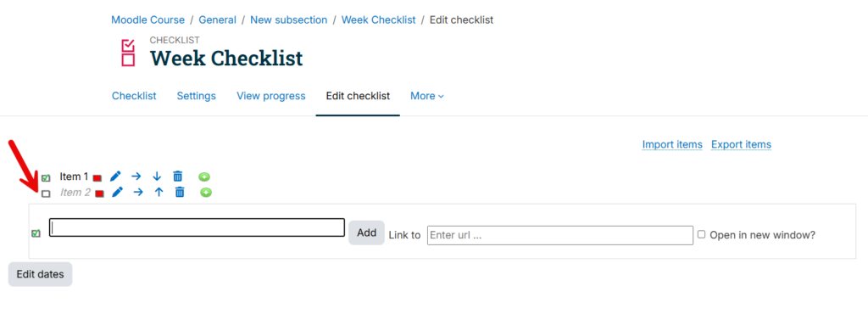Change Item 1 red text color swatch
Viewport: 868px width, 314px height.
tap(97, 177)
